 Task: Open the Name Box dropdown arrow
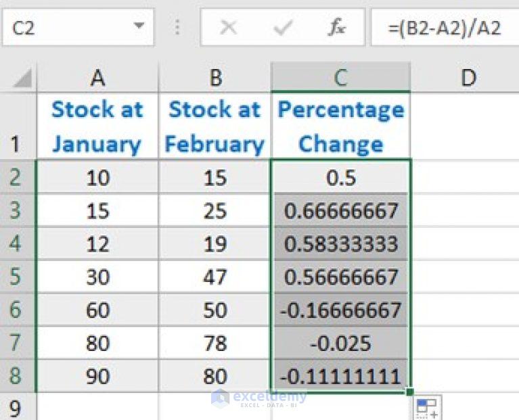click(x=139, y=26)
